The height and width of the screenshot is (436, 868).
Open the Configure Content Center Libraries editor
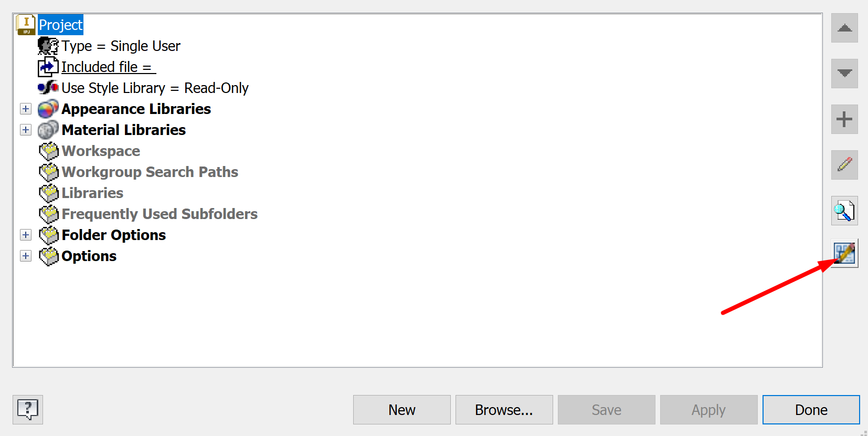(x=844, y=253)
